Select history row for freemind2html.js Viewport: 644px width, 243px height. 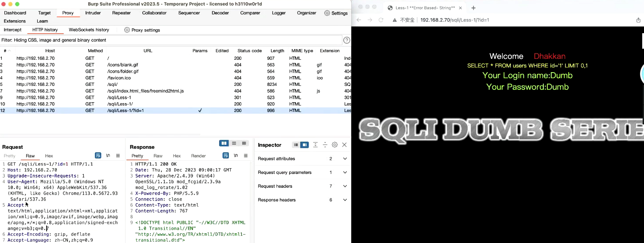pos(175,91)
